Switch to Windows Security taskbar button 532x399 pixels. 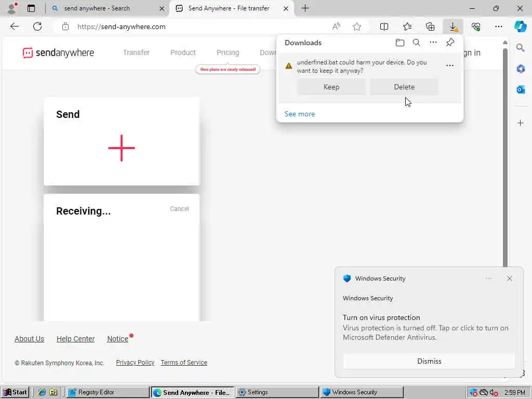(362, 392)
